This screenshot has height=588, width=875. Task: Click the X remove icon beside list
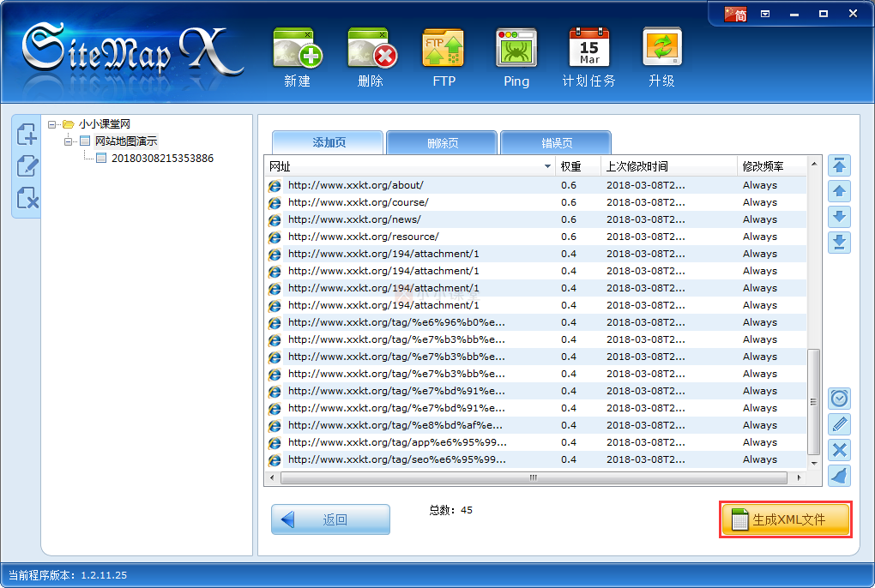point(839,450)
